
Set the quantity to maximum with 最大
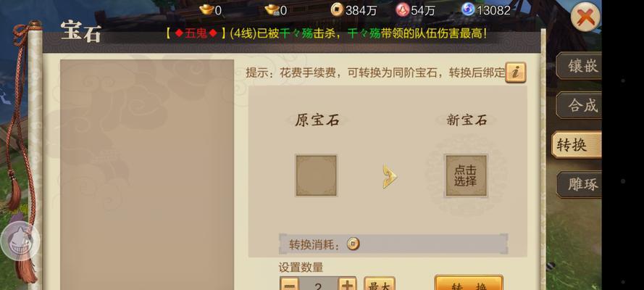tap(379, 284)
